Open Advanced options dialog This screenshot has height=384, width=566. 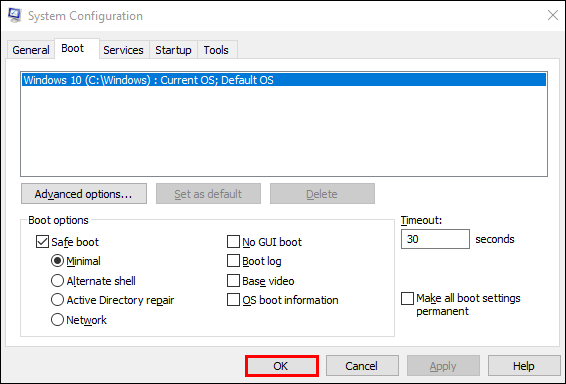click(84, 194)
